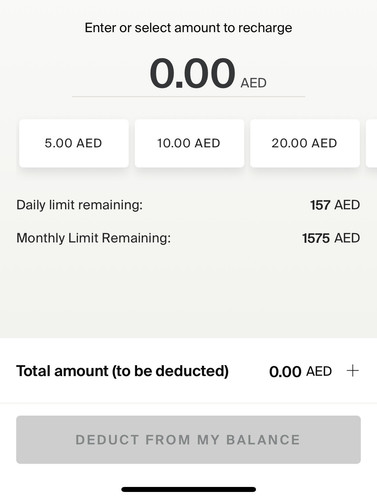377x500 pixels.
Task: Tap the partially visible fourth amount card
Action: 371,143
